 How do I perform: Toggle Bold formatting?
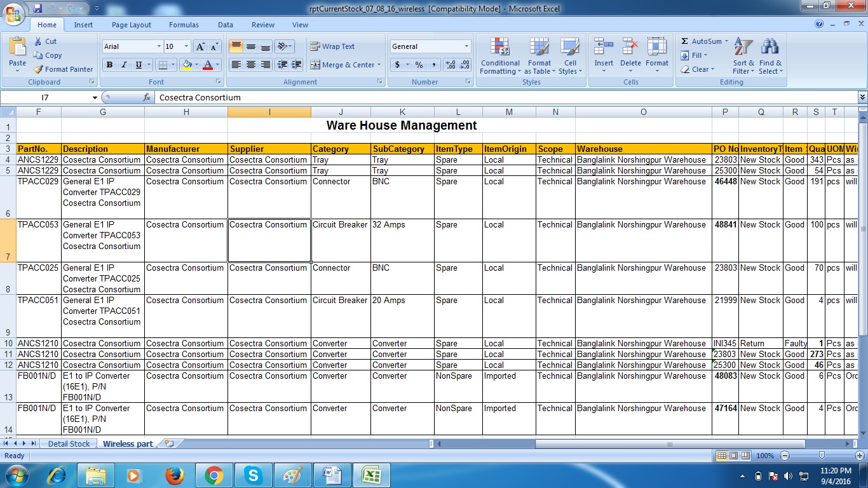click(110, 65)
